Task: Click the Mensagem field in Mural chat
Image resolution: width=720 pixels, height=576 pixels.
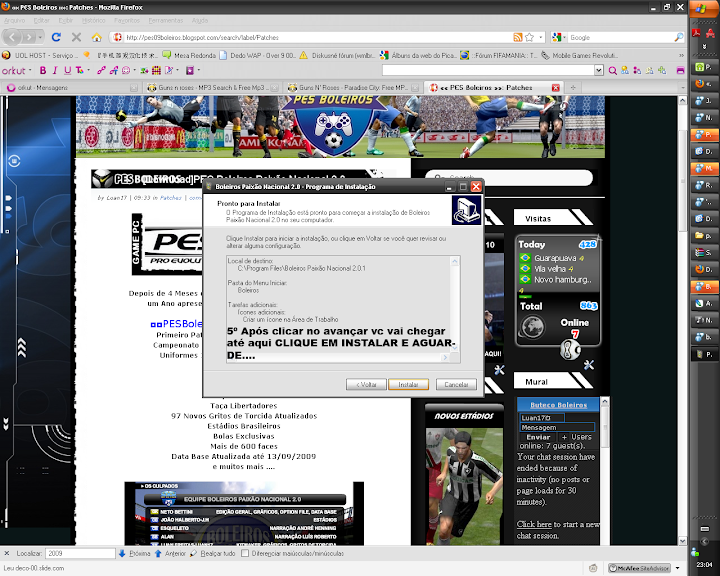Action: [x=557, y=427]
